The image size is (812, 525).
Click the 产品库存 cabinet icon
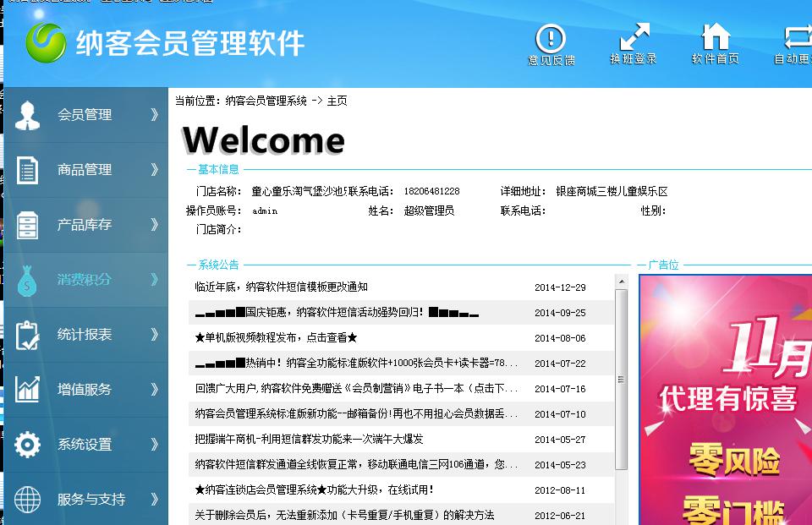[27, 225]
